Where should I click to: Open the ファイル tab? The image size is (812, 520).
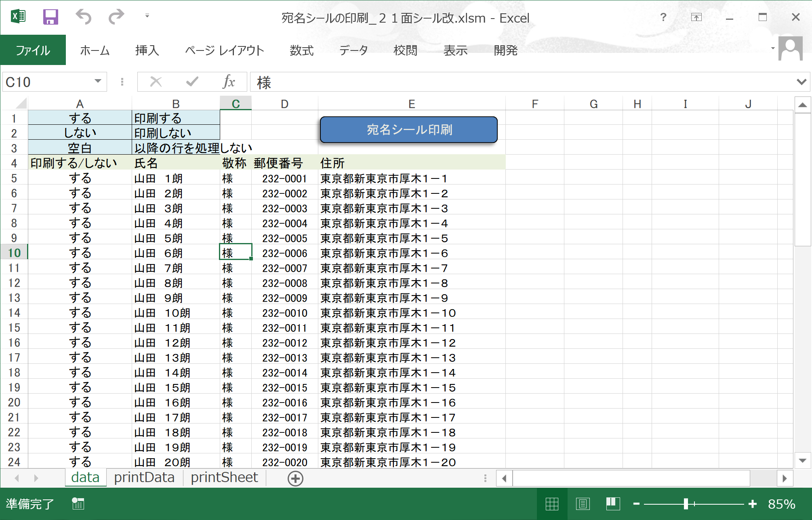pyautogui.click(x=33, y=50)
